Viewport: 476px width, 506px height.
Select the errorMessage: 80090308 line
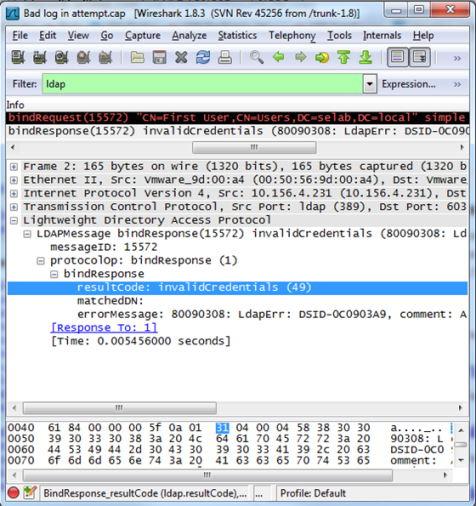click(x=272, y=314)
